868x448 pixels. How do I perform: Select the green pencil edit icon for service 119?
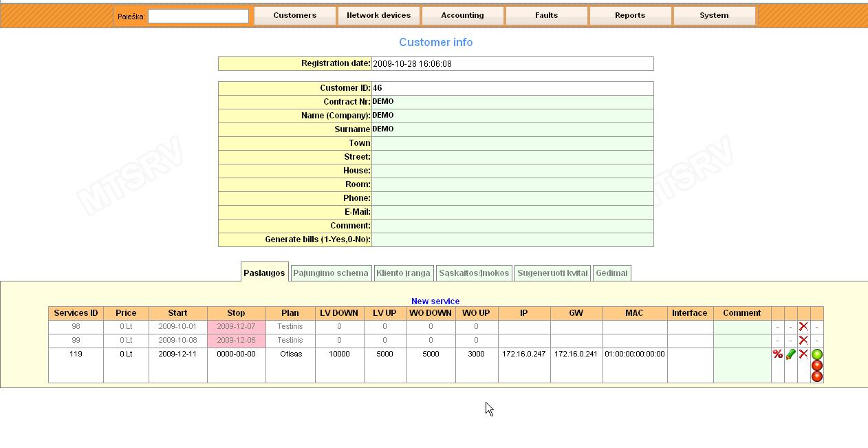click(x=790, y=354)
